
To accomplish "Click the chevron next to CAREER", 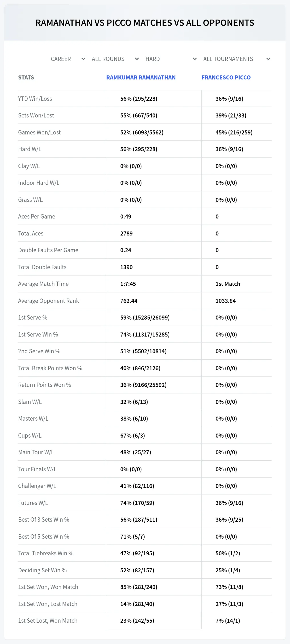I will point(83,59).
